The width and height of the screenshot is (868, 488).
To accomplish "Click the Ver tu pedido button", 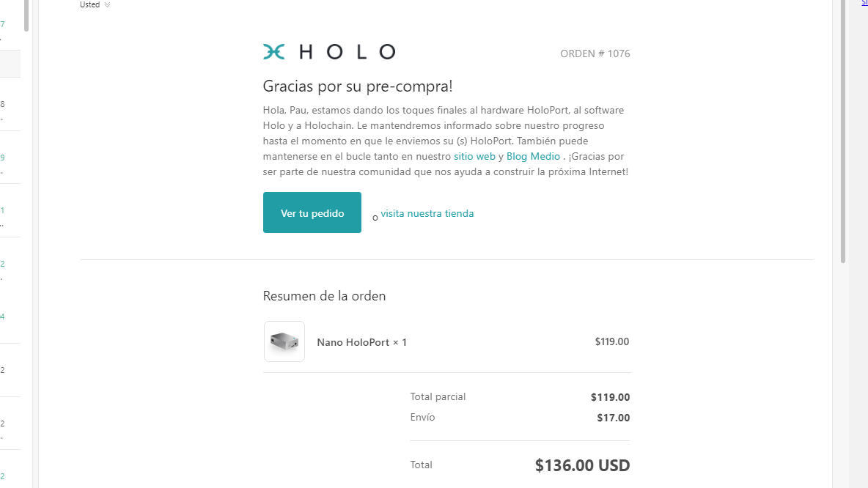I will click(x=312, y=212).
